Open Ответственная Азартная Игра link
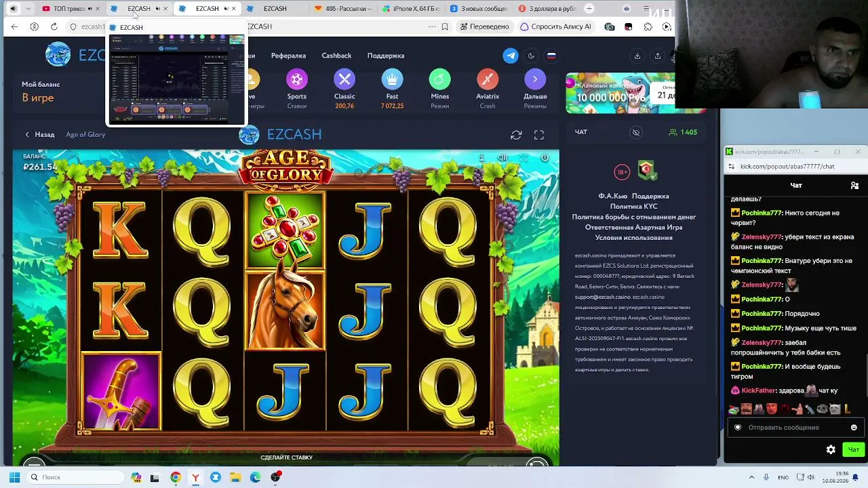Image resolution: width=868 pixels, height=488 pixels. [633, 227]
